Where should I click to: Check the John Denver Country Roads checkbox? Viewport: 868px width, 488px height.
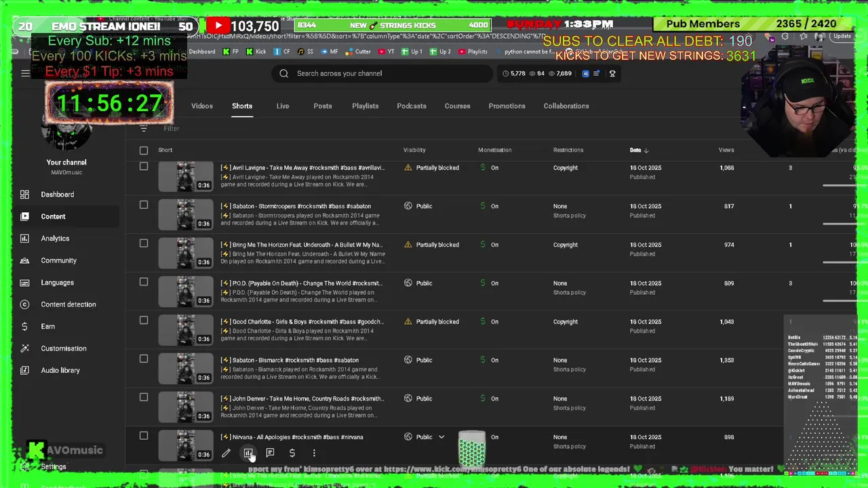pos(143,398)
